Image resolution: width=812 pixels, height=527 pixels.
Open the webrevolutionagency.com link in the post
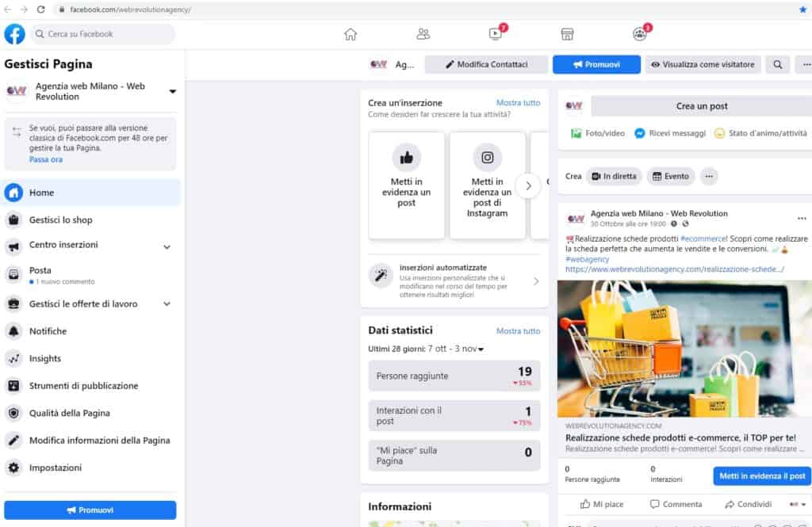point(675,269)
